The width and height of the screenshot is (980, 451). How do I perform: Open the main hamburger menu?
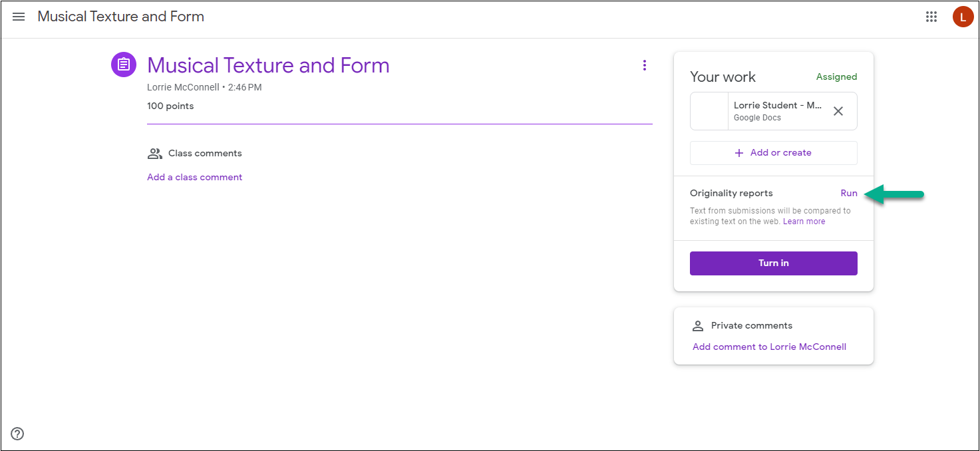pyautogui.click(x=19, y=17)
